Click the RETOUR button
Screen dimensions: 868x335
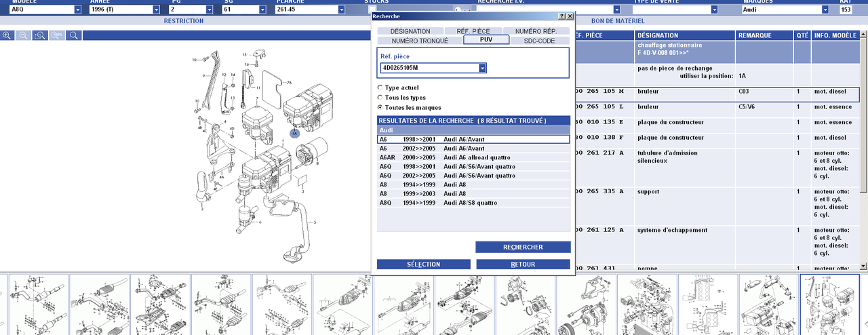(523, 264)
